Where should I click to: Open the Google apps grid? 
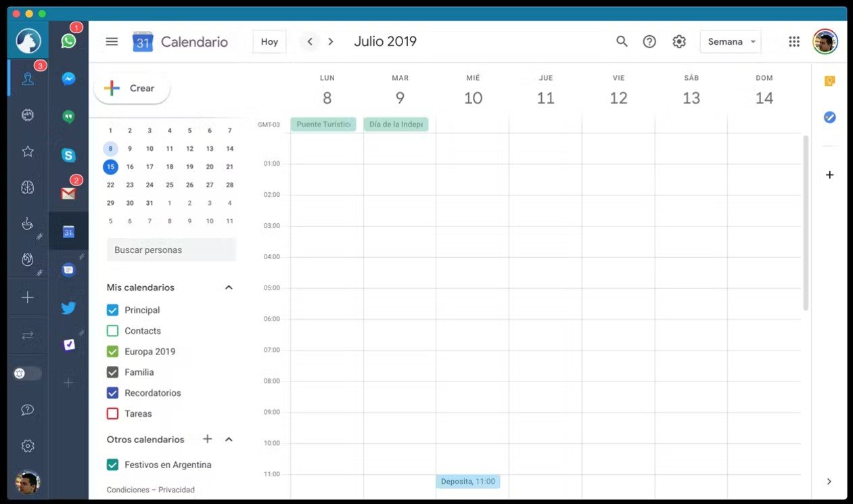(x=794, y=41)
